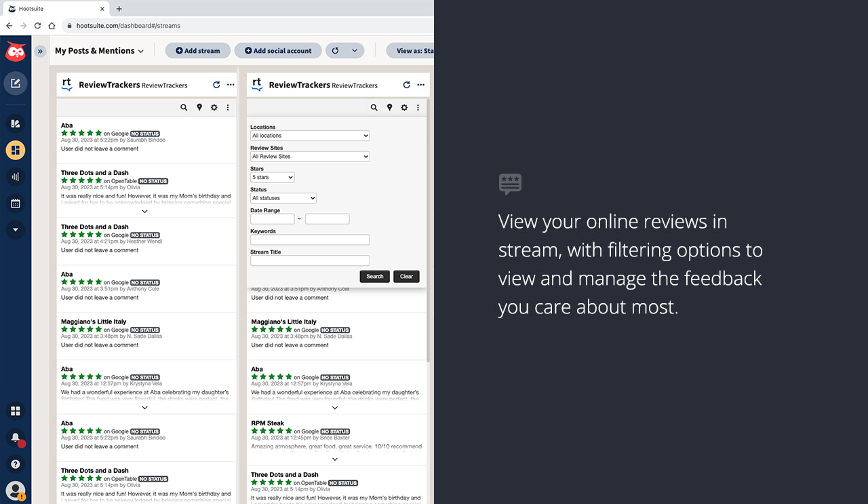Click the Add stream button
Screen dimensions: 868x504
pos(197,51)
